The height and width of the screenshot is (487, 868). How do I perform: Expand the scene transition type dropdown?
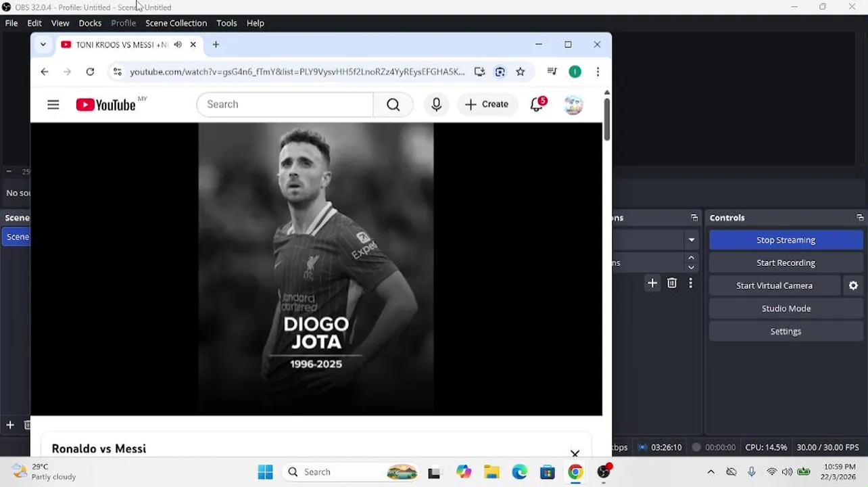pyautogui.click(x=692, y=240)
